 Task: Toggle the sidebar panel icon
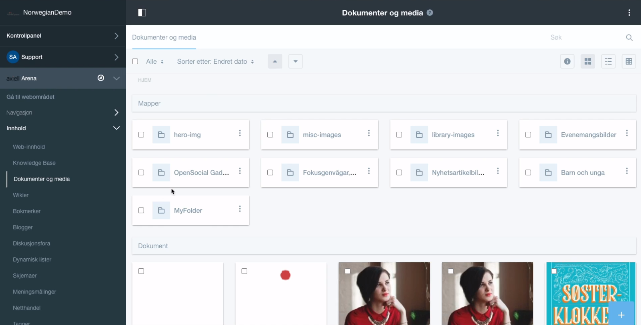142,13
